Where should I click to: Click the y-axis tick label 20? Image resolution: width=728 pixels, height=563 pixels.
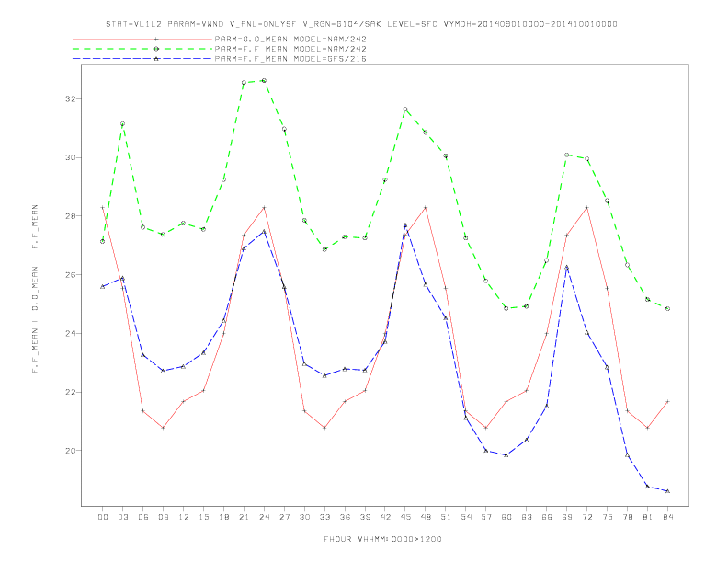click(x=71, y=451)
